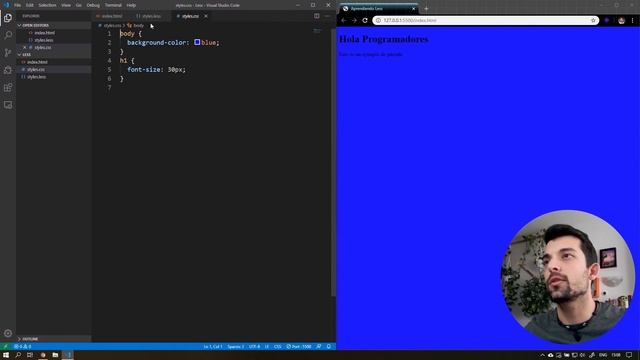Open the Windows Start menu
Image resolution: width=640 pixels, height=360 pixels.
tap(6, 355)
